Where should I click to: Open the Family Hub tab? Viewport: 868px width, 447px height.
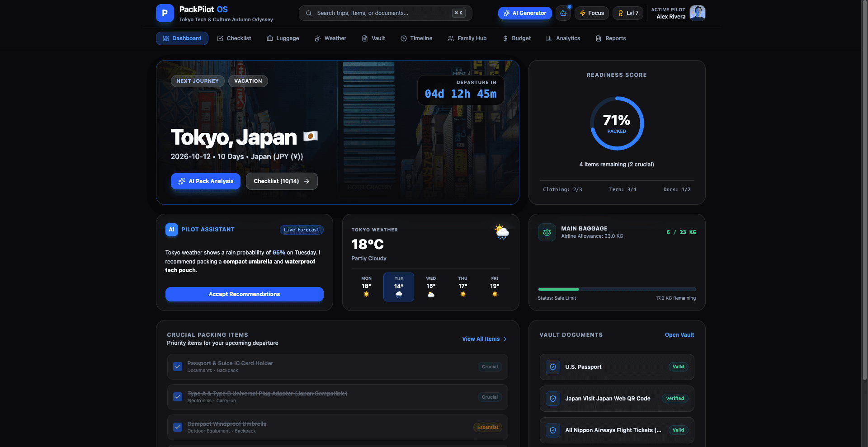467,38
